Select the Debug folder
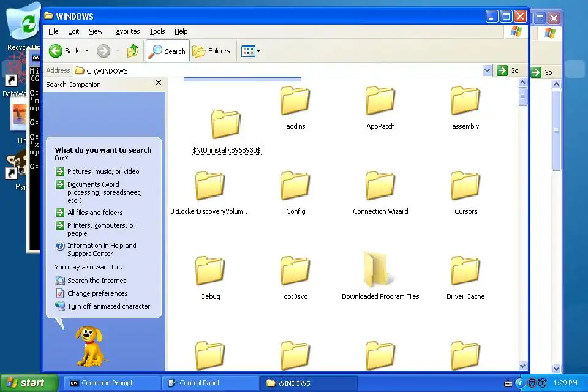Screen dimensions: 588x392 pyautogui.click(x=210, y=278)
